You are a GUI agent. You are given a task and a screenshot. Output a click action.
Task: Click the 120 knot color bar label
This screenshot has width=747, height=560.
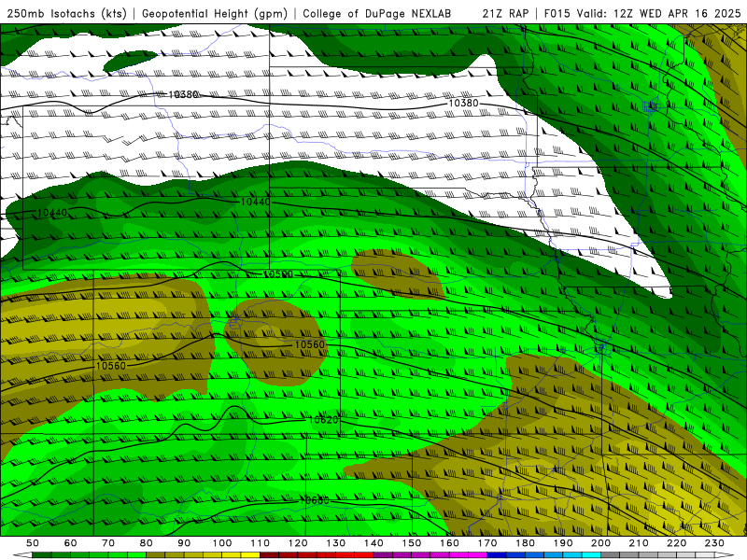click(x=298, y=543)
